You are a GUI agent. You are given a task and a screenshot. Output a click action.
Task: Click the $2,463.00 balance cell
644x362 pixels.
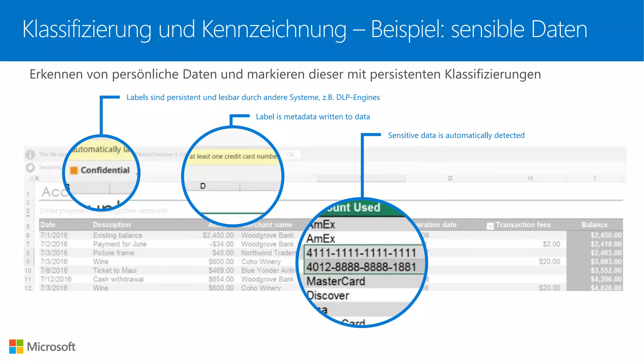click(x=606, y=253)
